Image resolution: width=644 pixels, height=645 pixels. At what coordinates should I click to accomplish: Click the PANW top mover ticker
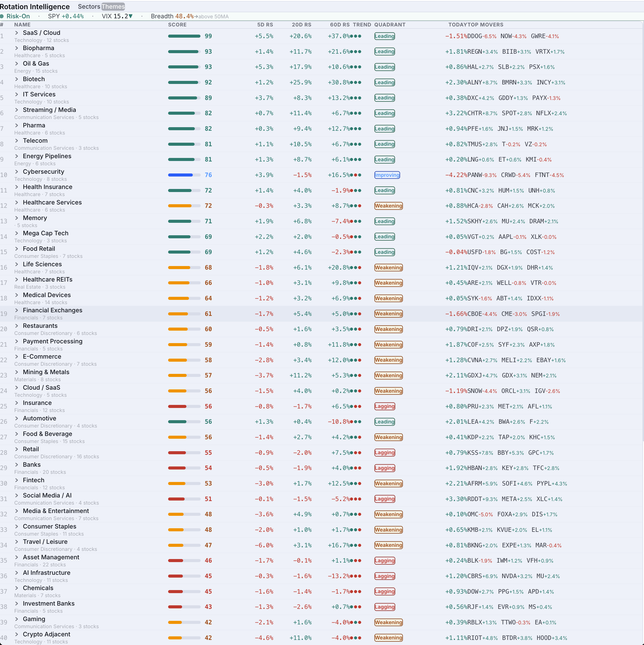point(475,175)
